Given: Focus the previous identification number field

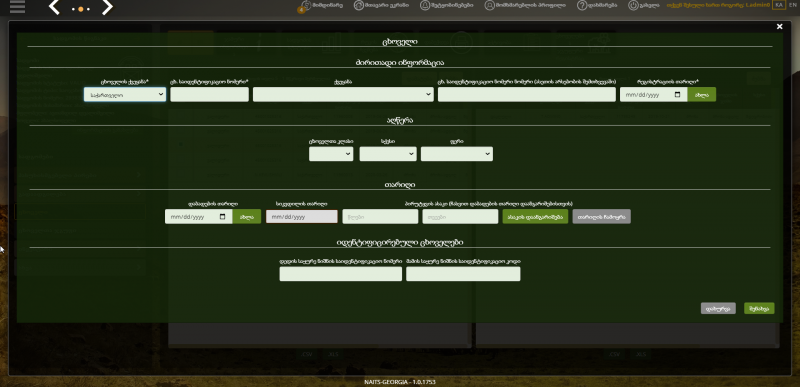Looking at the screenshot, I should [527, 94].
